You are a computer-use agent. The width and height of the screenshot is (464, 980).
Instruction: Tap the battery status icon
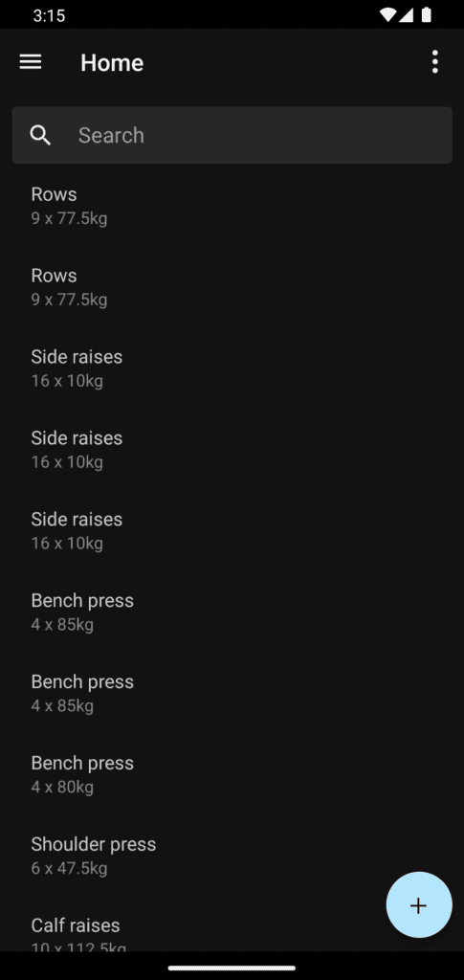[x=427, y=15]
